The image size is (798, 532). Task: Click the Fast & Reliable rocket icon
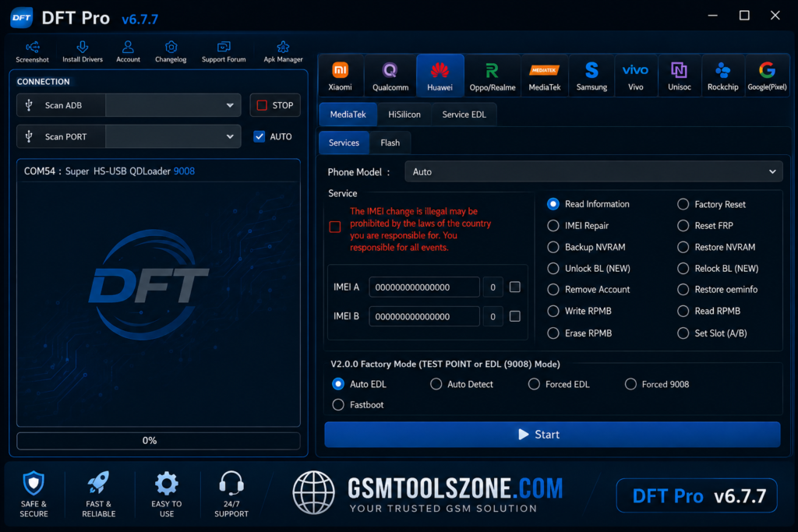pyautogui.click(x=98, y=482)
